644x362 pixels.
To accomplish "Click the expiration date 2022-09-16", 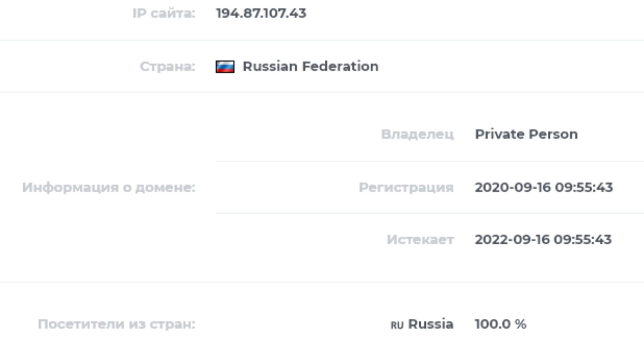I will (512, 240).
